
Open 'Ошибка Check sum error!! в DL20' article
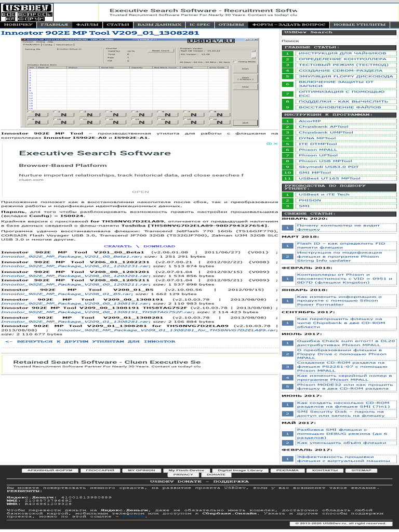point(345,343)
